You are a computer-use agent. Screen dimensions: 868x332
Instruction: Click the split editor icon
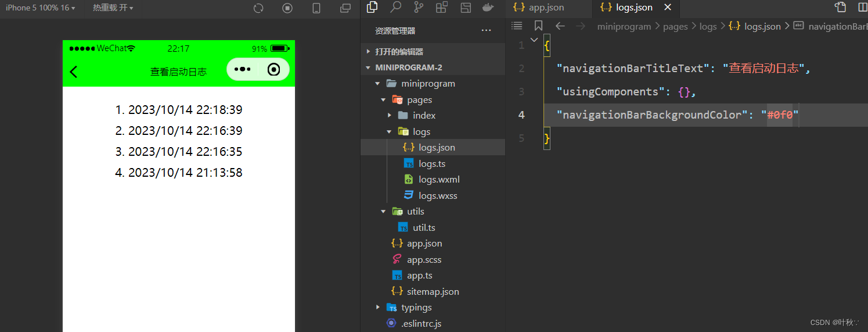[862, 7]
